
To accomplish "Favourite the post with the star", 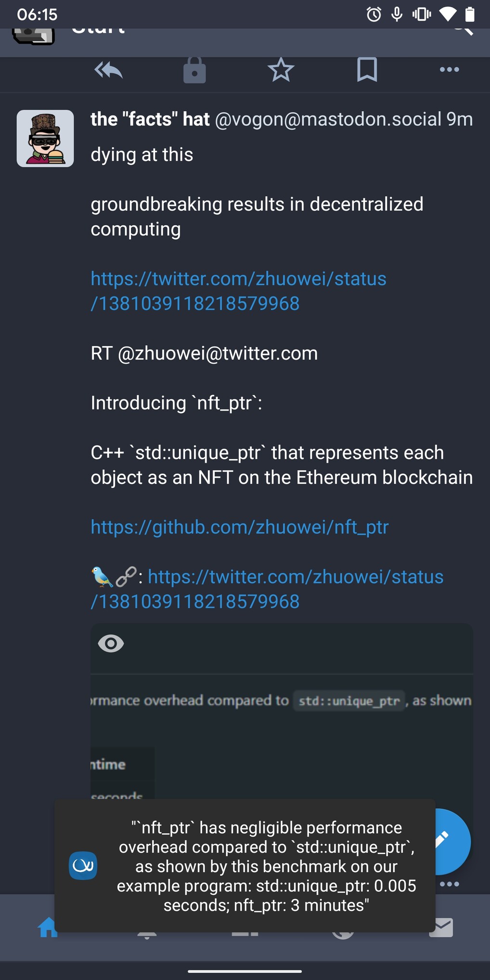I will tap(281, 70).
